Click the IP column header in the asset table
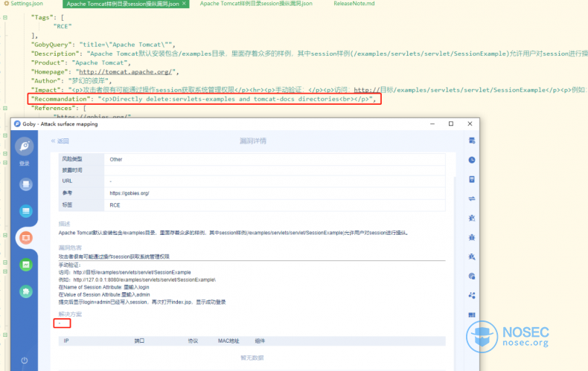Screen dimensions: 588x371 coord(66,341)
